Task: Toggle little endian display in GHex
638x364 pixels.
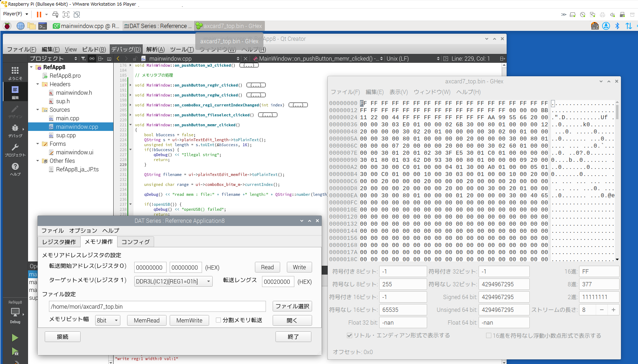Action: 350,335
